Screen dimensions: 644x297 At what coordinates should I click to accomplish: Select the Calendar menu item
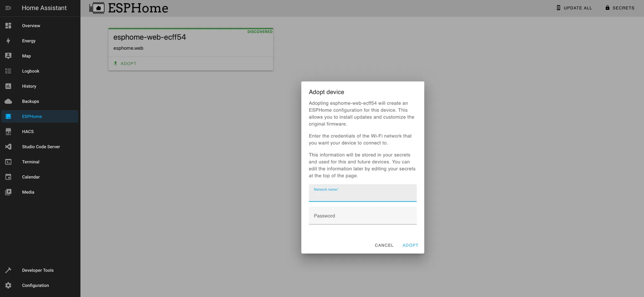pos(40,177)
